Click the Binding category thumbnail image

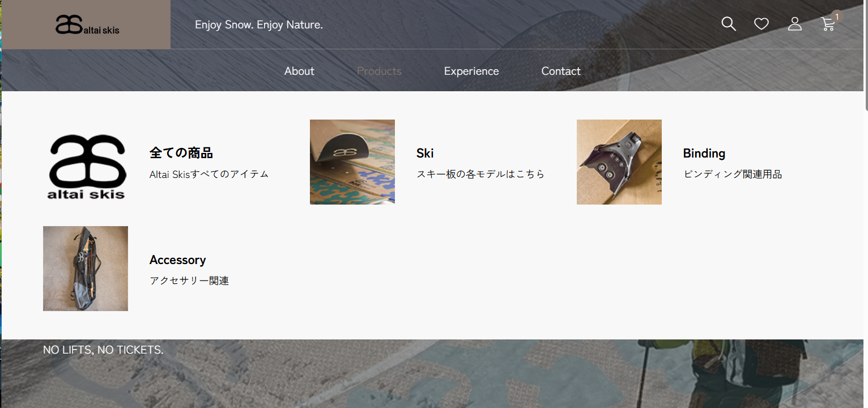pos(619,162)
